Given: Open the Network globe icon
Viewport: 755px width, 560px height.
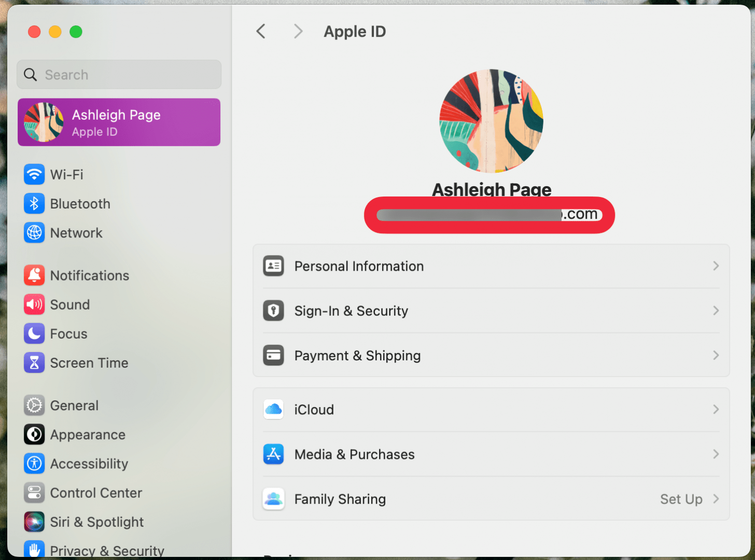Looking at the screenshot, I should 34,233.
